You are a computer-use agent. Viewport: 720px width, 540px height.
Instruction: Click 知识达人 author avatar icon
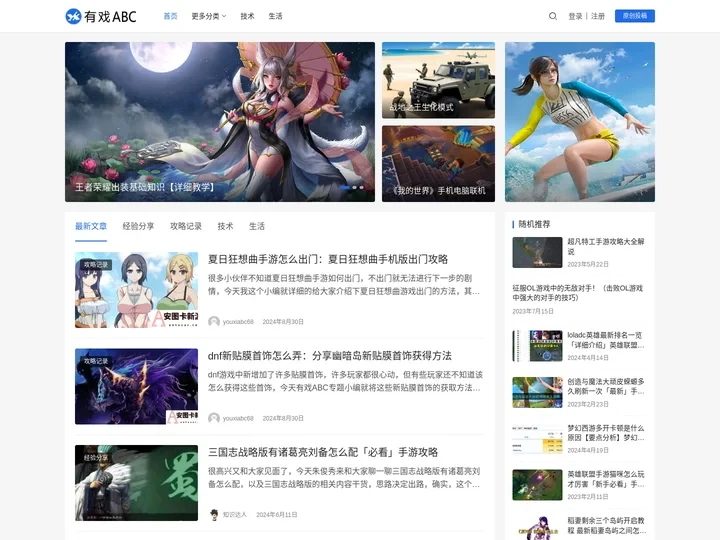[214, 514]
